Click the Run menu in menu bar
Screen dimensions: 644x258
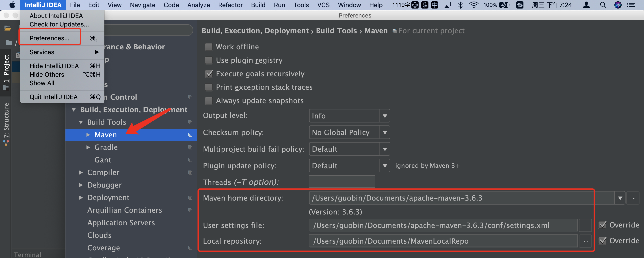279,4
